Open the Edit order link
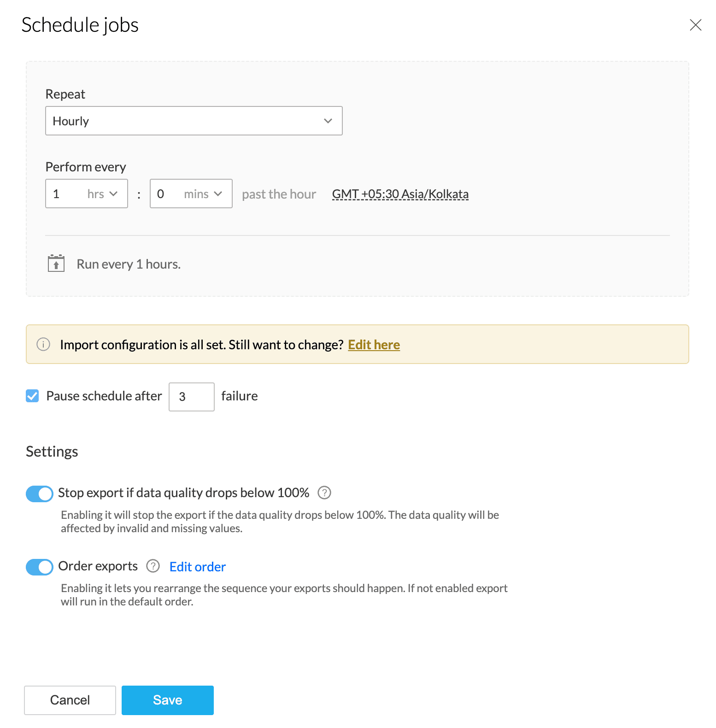The image size is (716, 728). 197,567
